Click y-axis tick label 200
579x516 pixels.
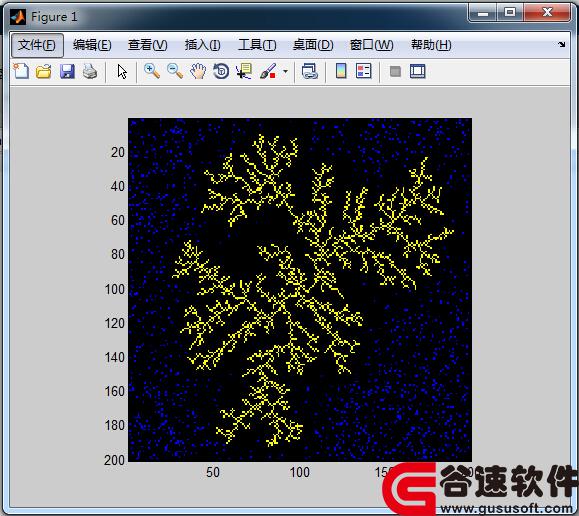114,460
